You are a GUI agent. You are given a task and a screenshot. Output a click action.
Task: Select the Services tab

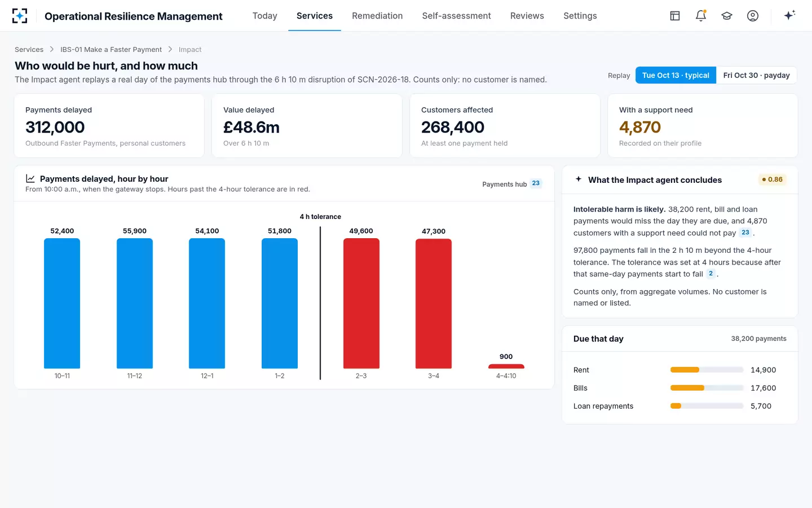coord(315,16)
